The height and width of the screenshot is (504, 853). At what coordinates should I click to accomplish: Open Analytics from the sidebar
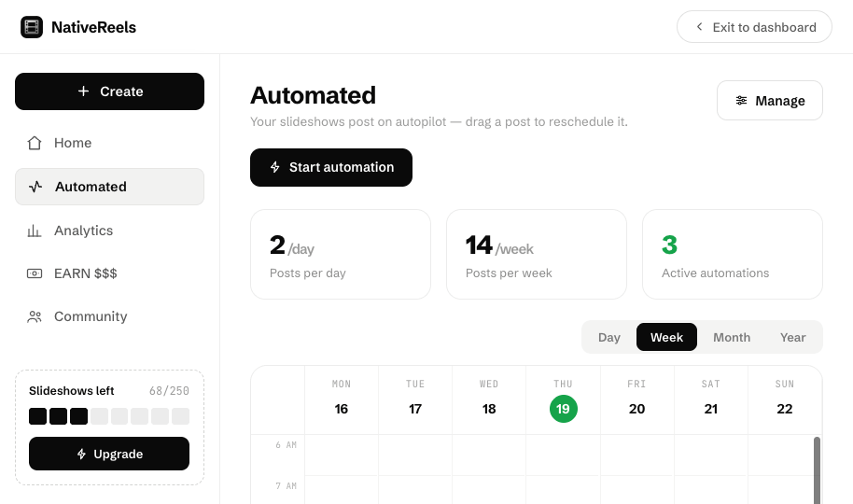point(109,231)
